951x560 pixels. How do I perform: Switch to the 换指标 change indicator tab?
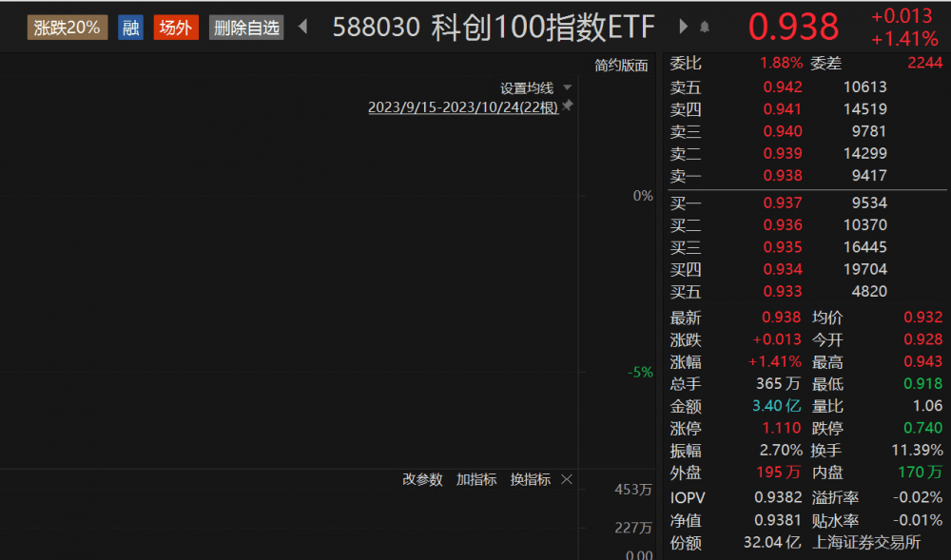(x=534, y=480)
